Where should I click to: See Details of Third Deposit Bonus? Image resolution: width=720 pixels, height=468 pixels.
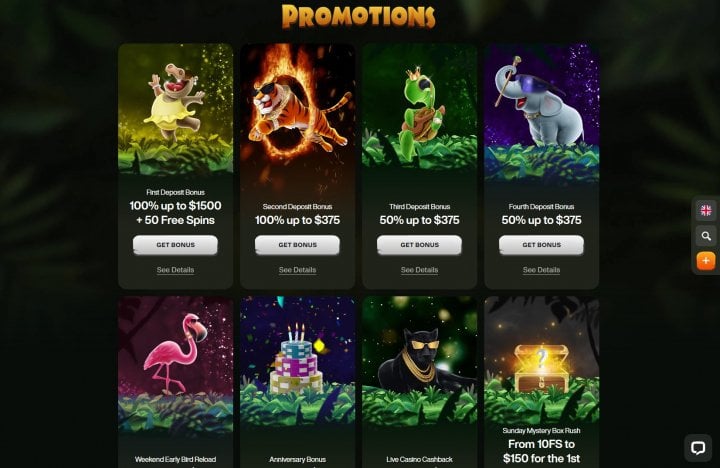[419, 270]
